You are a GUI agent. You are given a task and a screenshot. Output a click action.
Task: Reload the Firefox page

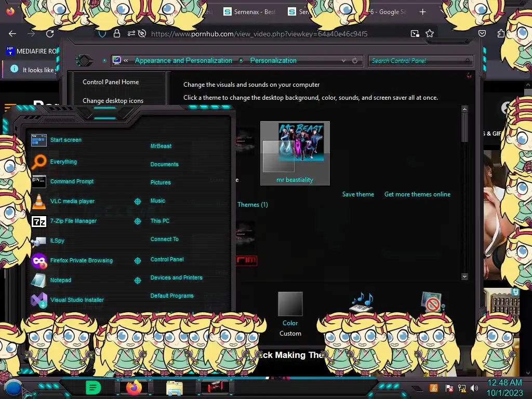tap(50, 34)
